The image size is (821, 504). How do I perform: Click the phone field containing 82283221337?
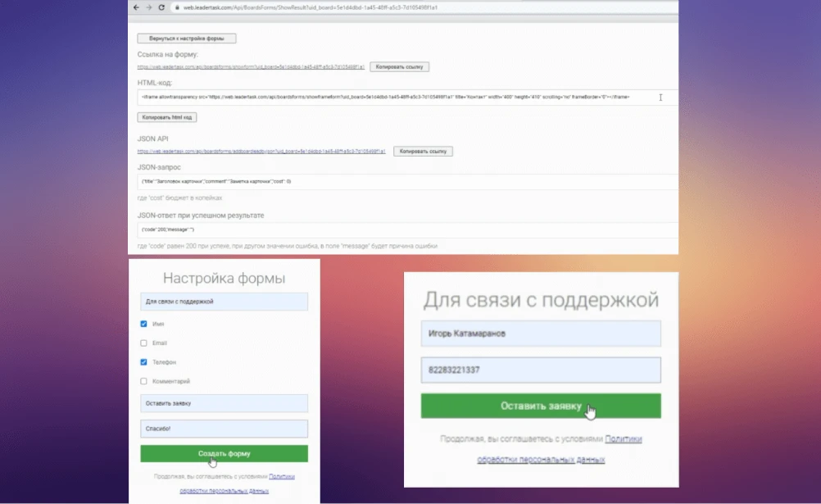[541, 370]
